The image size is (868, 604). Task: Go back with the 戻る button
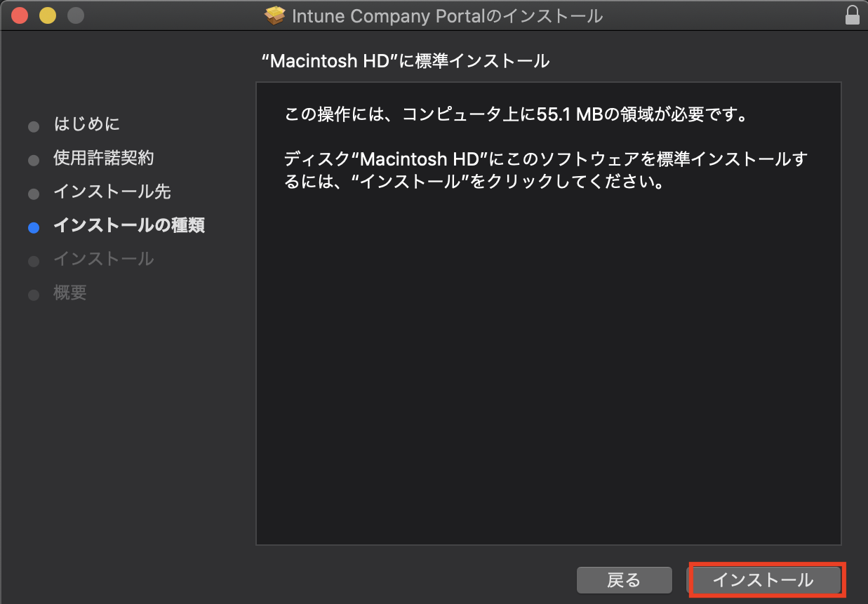tap(624, 580)
